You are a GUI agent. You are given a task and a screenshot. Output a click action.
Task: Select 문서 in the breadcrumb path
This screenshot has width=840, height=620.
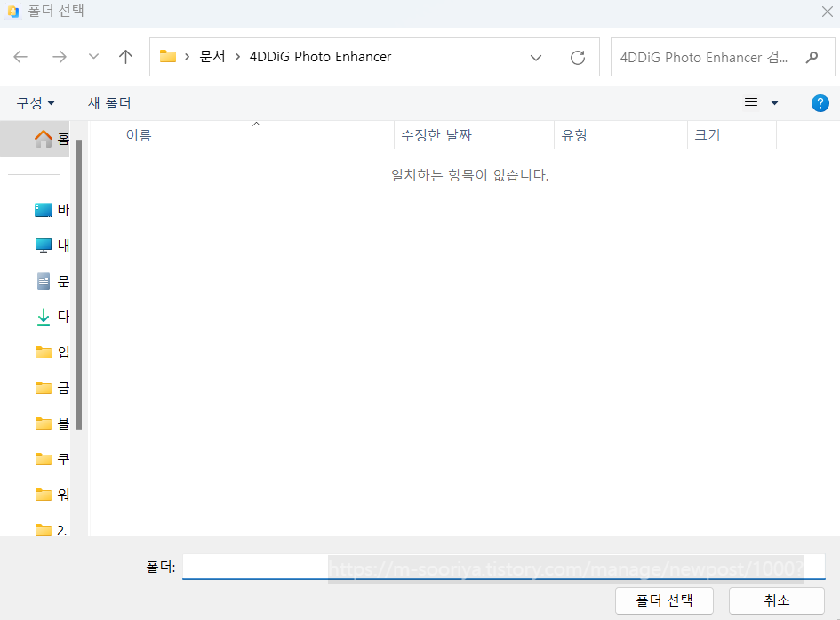click(212, 57)
